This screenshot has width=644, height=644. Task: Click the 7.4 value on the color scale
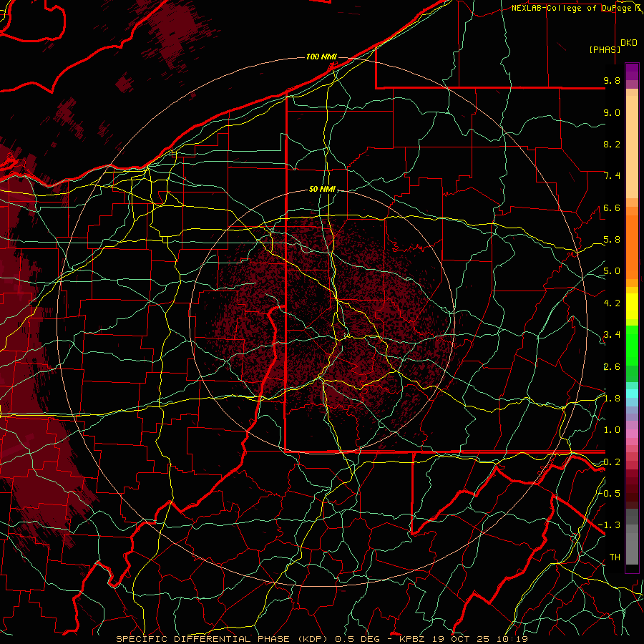click(612, 176)
